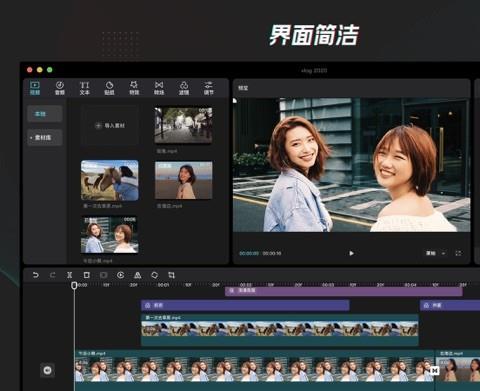The height and width of the screenshot is (391, 480).
Task: Click the transition icon between main clips
Action: click(435, 370)
